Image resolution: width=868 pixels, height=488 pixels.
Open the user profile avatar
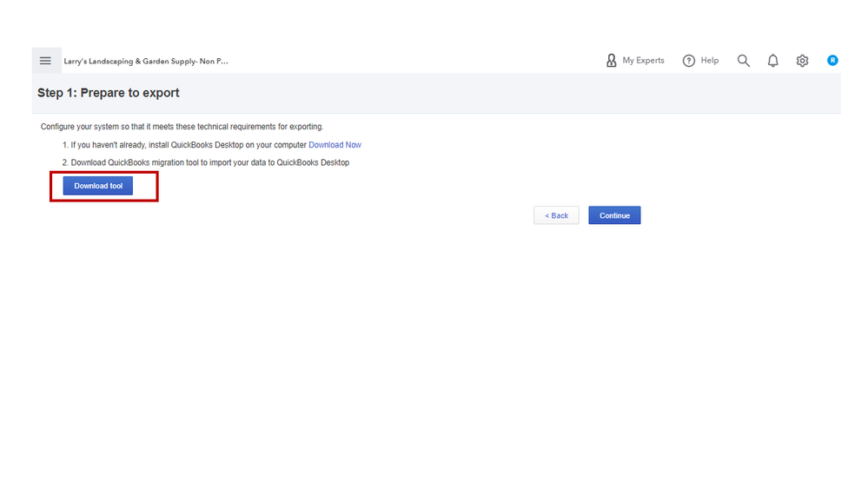click(x=832, y=61)
